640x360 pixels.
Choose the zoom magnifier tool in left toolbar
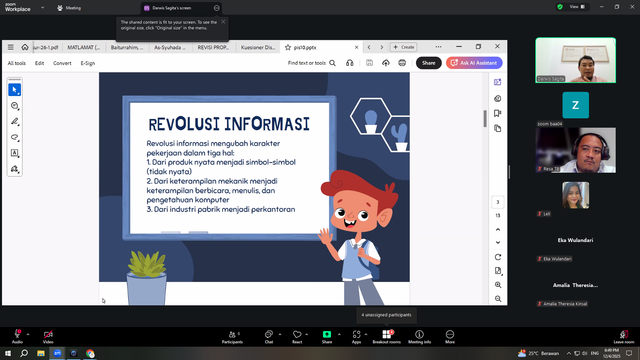(15, 106)
